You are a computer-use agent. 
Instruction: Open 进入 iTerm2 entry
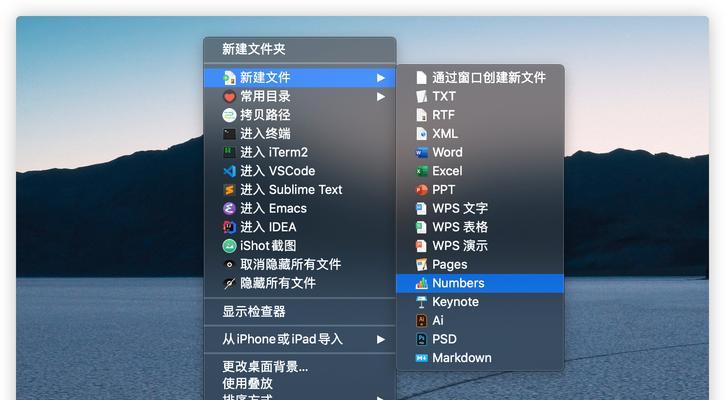[x=300, y=153]
